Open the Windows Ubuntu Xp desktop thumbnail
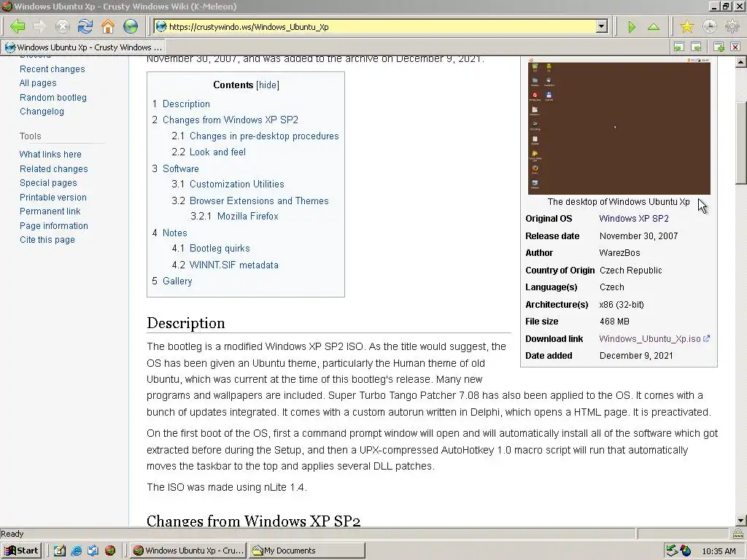 (619, 126)
